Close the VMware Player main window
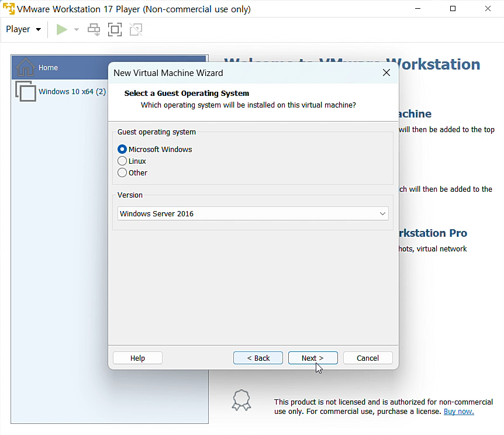The height and width of the screenshot is (435, 504). point(488,9)
